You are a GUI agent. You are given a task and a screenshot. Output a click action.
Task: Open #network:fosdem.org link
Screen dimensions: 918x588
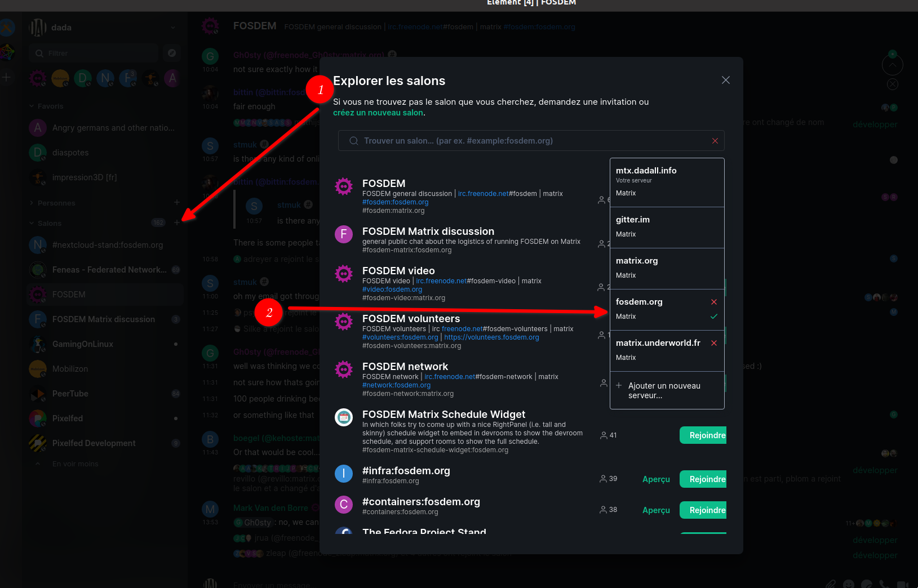pyautogui.click(x=396, y=385)
